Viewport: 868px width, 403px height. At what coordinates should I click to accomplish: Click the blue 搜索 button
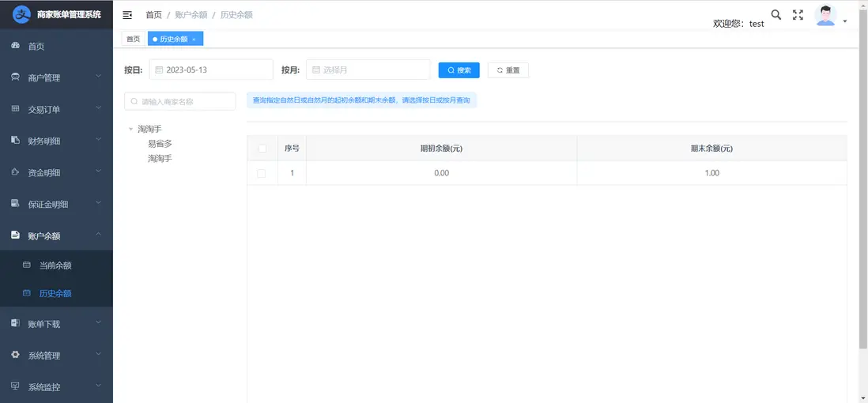459,70
